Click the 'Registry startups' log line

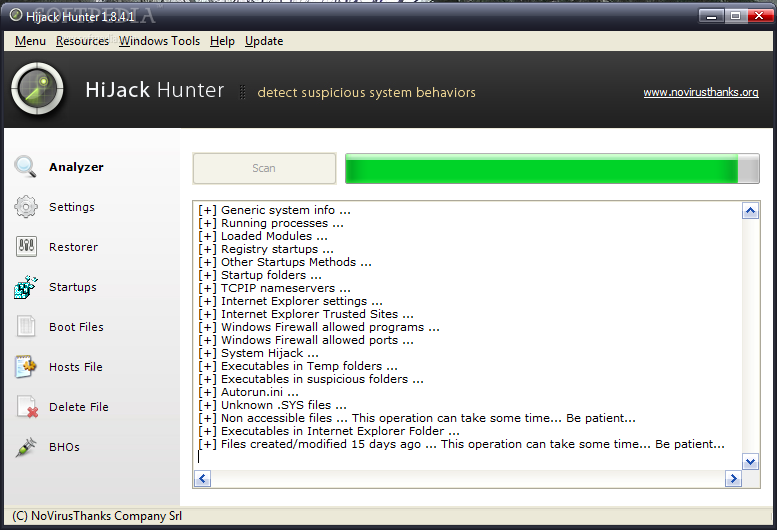(x=266, y=249)
